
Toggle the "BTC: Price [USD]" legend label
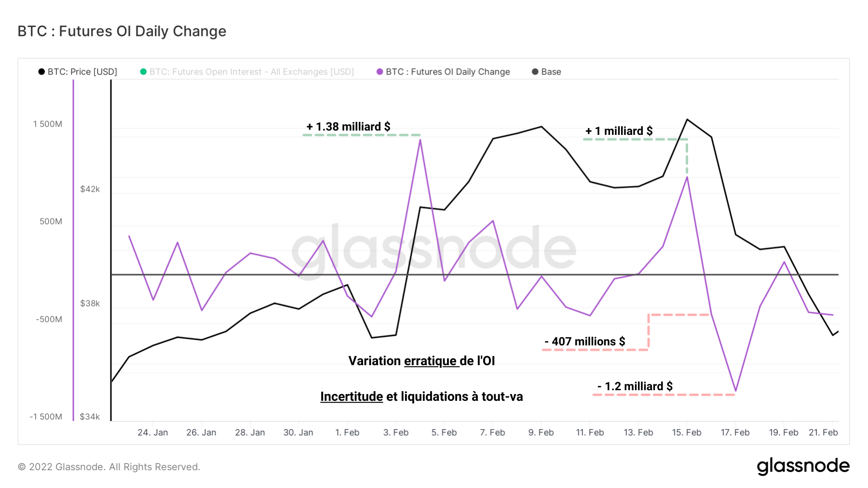(x=82, y=72)
